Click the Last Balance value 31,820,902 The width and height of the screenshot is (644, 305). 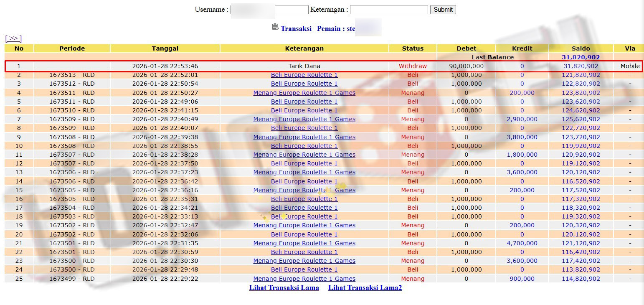pyautogui.click(x=581, y=57)
